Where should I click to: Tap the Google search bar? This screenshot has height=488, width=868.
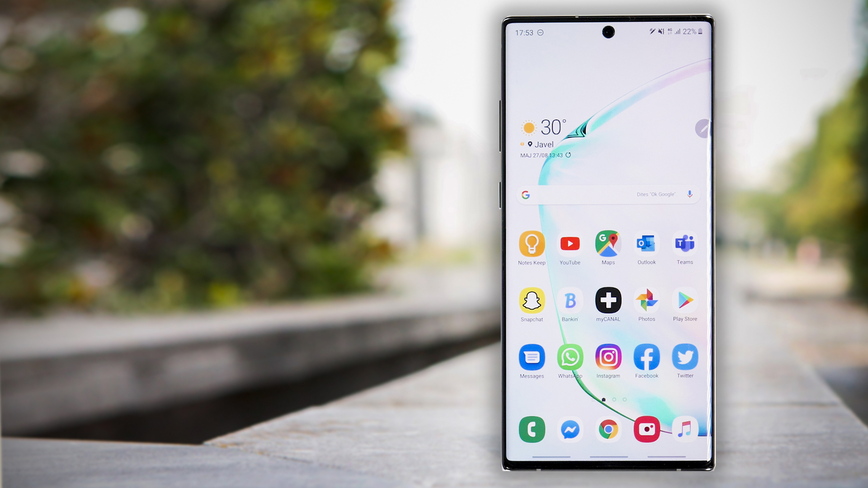point(608,194)
